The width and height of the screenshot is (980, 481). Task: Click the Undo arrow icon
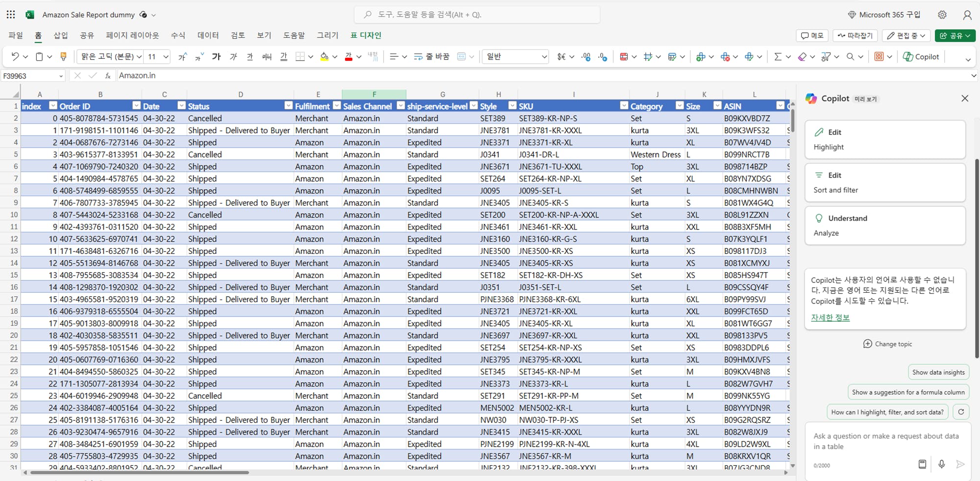(15, 57)
